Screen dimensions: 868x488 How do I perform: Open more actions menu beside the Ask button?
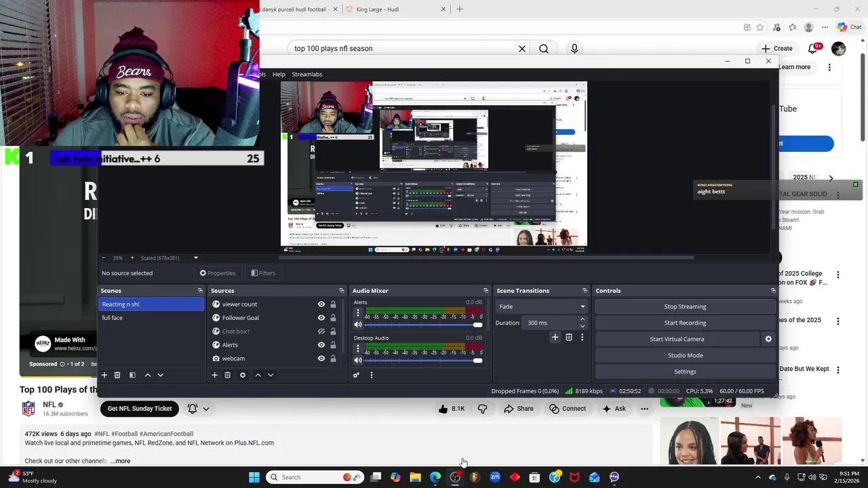(x=644, y=409)
